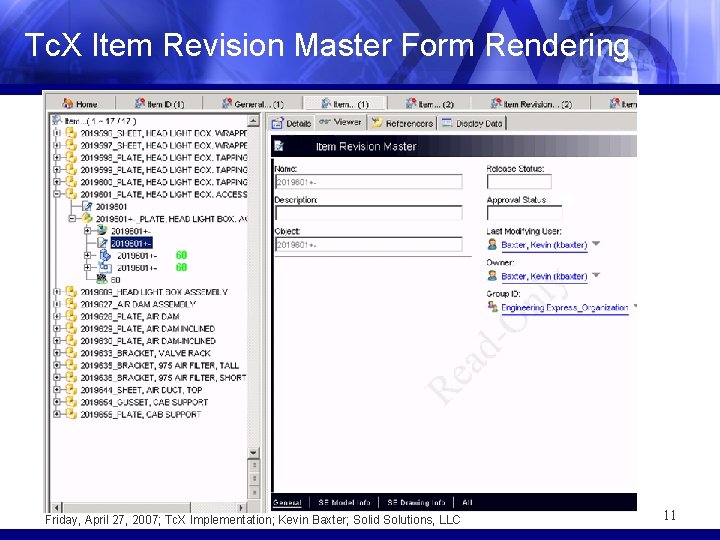This screenshot has width=720, height=540.
Task: Open the Home tab
Action: pos(81,104)
